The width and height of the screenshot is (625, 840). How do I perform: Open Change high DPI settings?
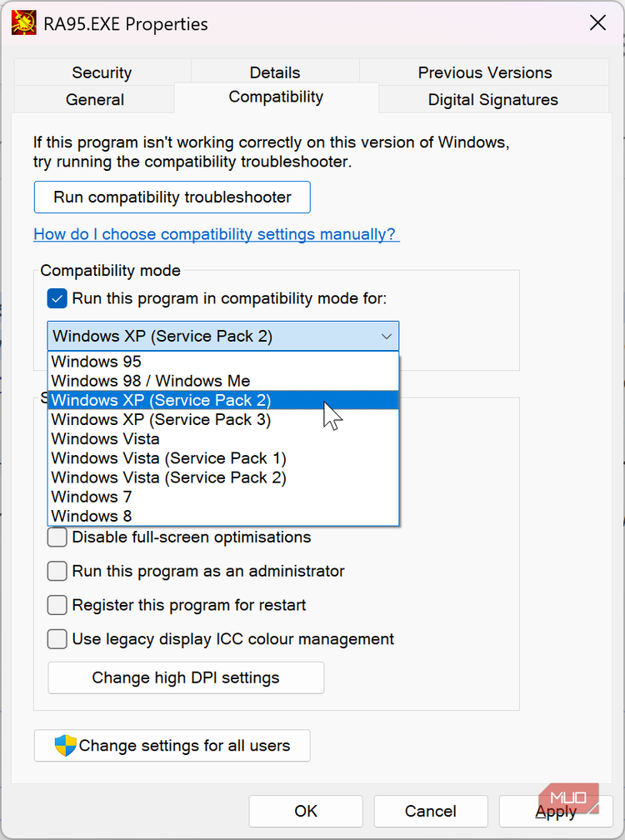pyautogui.click(x=185, y=677)
